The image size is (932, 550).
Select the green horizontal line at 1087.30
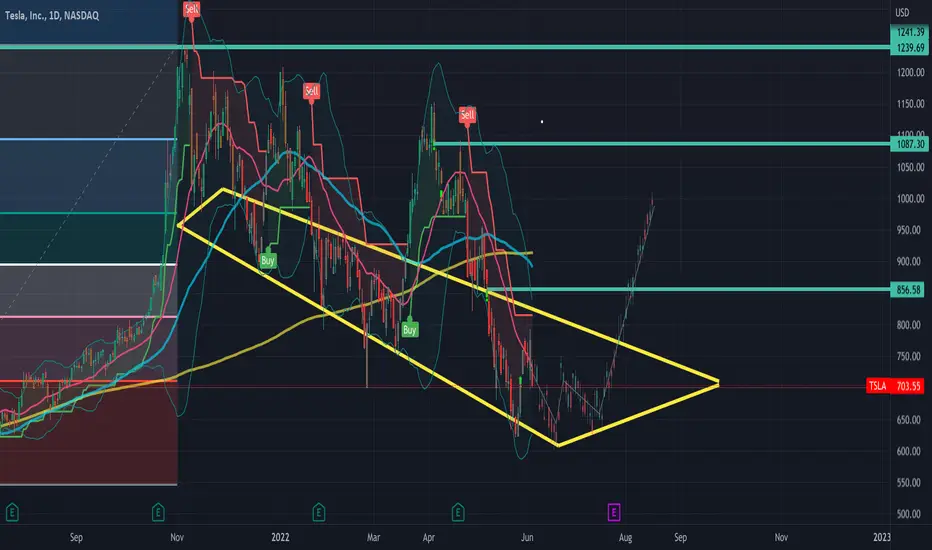(660, 144)
